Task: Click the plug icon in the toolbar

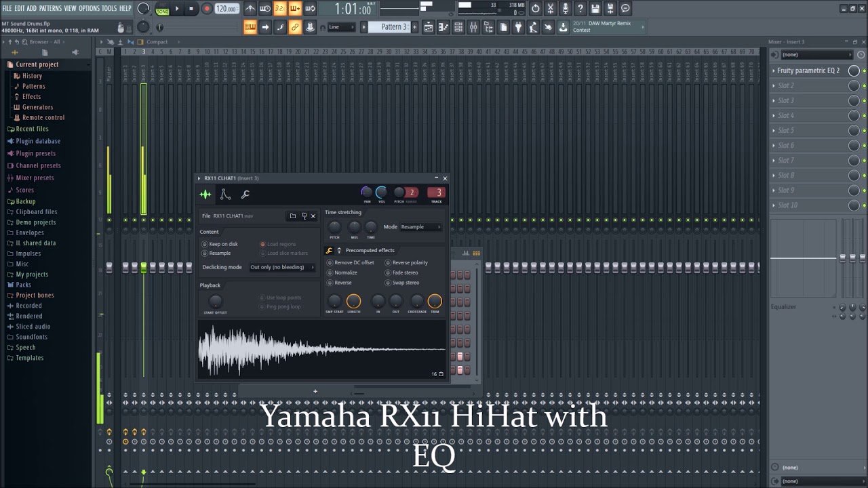Action: [518, 27]
